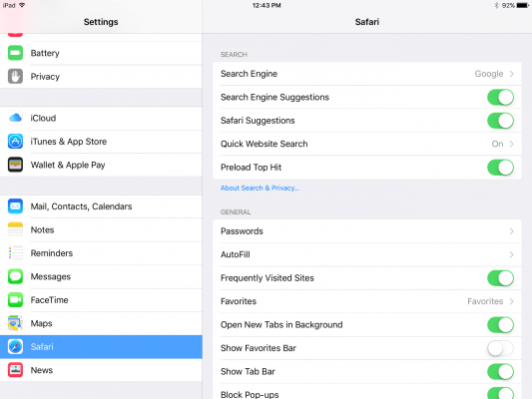This screenshot has height=399, width=532.
Task: Open the Wallet & Apple Pay icon
Action: [x=15, y=165]
